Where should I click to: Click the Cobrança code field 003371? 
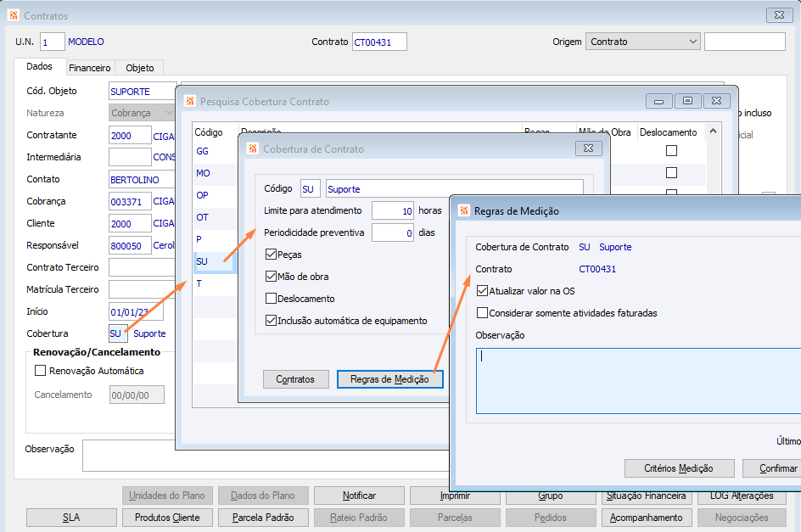[131, 201]
